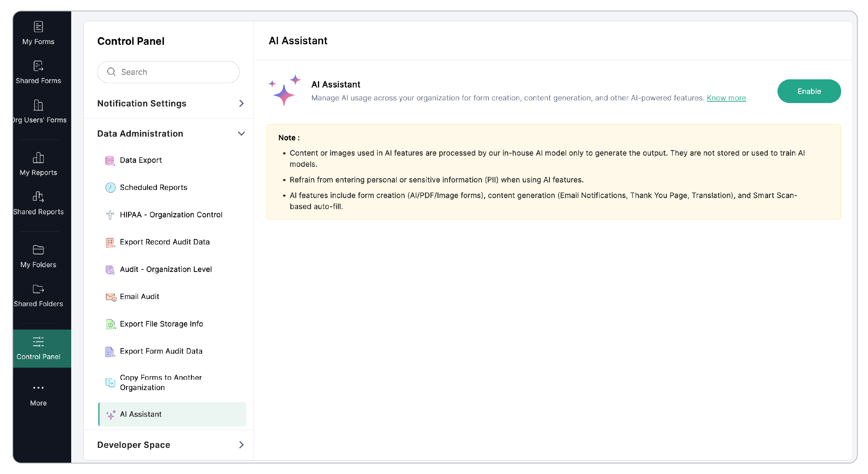This screenshot has height=474, width=868.
Task: Click the More ellipsis icon
Action: coord(38,388)
